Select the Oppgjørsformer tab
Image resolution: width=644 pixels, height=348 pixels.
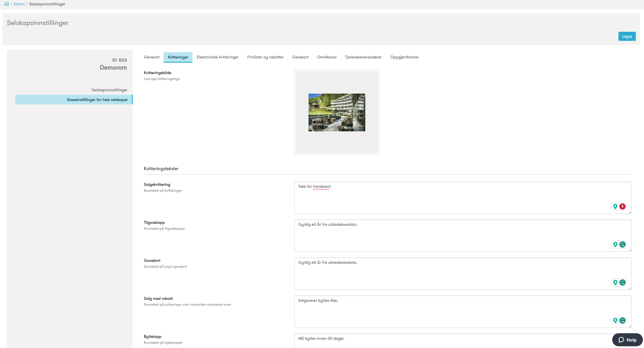[x=404, y=57]
